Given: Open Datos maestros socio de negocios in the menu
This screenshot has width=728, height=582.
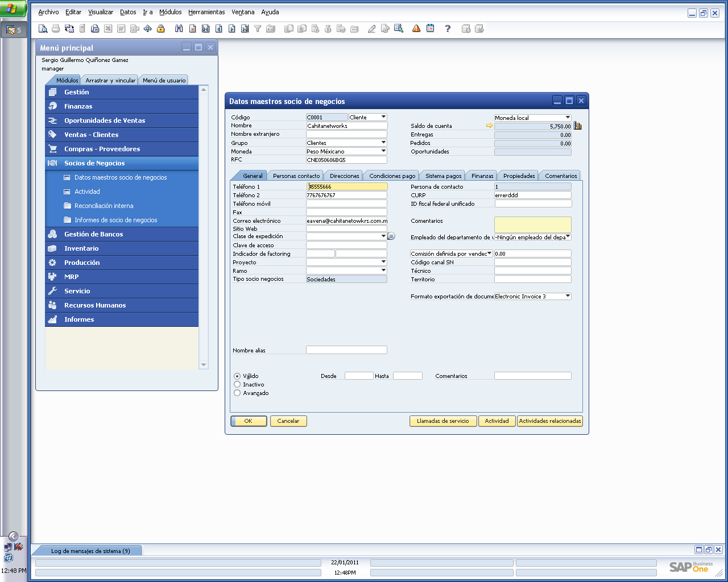Looking at the screenshot, I should pyautogui.click(x=121, y=177).
